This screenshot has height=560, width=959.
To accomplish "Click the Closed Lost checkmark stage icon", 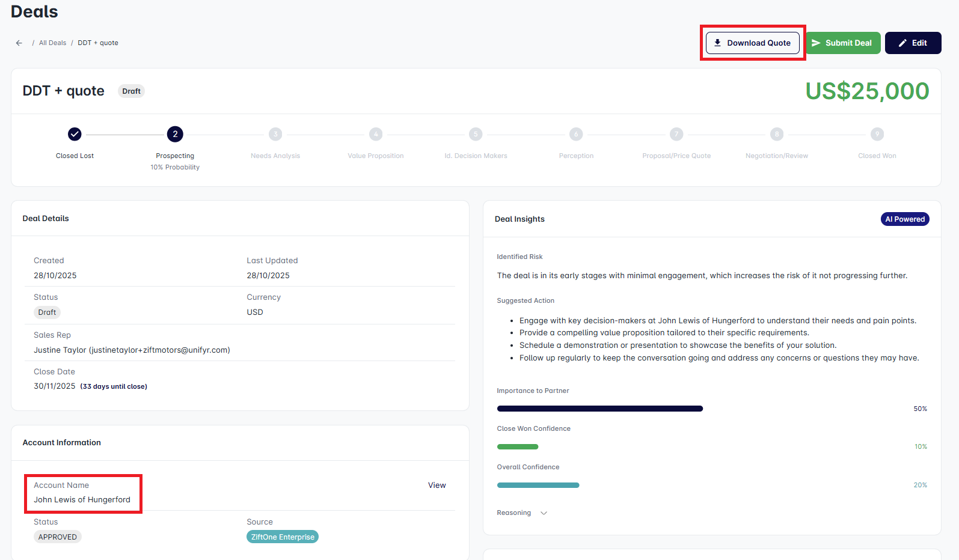I will 75,134.
